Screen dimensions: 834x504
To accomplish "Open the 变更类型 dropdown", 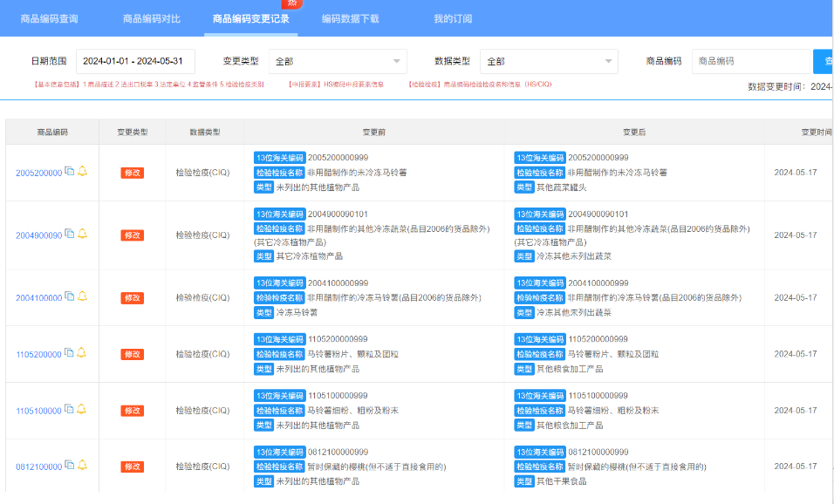I will point(338,61).
